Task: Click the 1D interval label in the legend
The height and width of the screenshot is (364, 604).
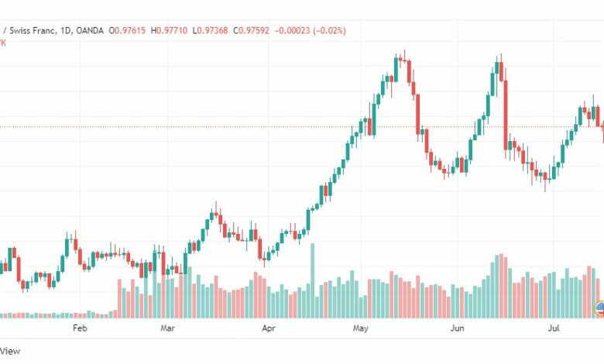Action: (66, 30)
